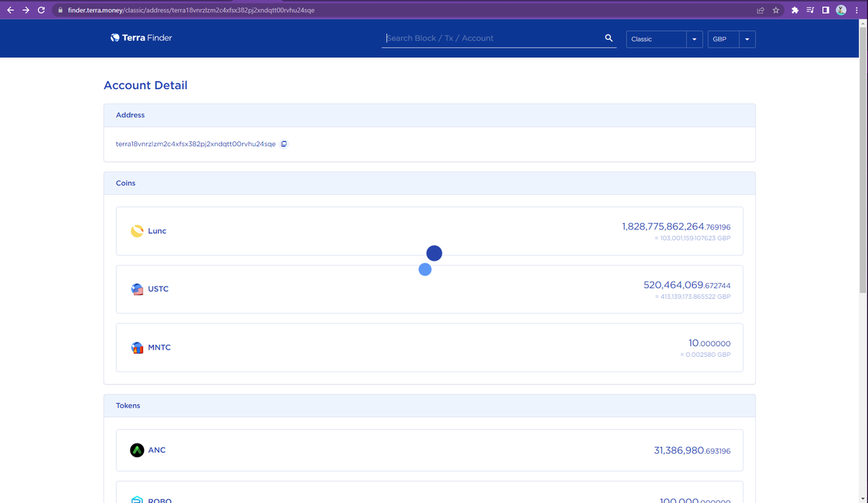Viewport: 868px width, 503px height.
Task: View site info via the padlock icon
Action: click(61, 10)
